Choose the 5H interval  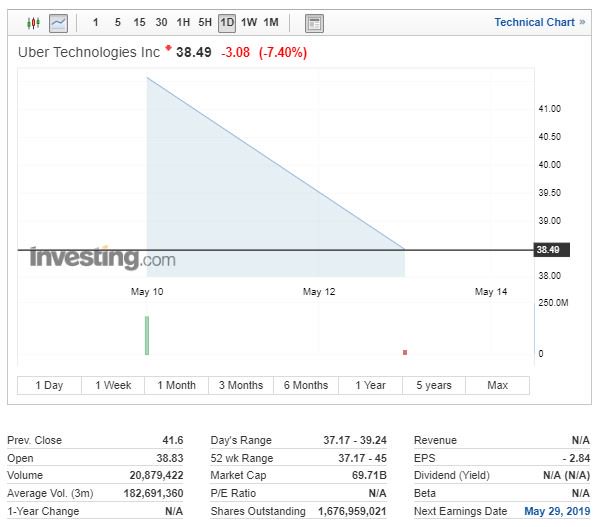(205, 22)
